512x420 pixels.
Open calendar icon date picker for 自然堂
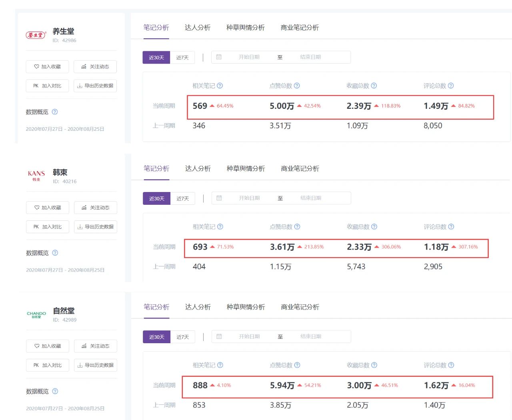tap(219, 337)
